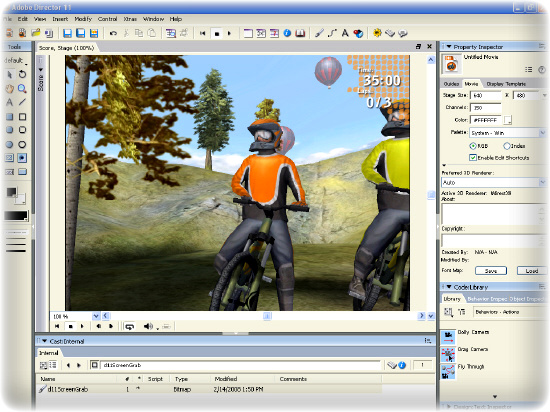Open the Message window icon in toolbar
The height and width of the screenshot is (412, 550).
click(403, 33)
